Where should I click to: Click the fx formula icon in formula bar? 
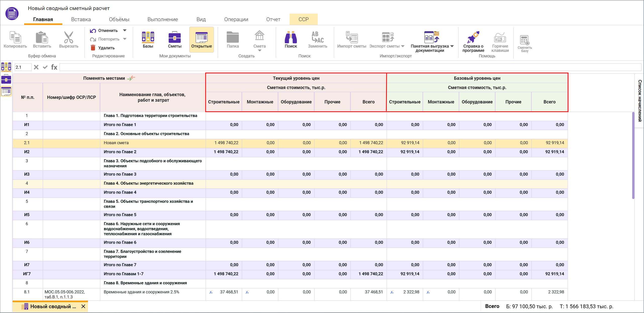pyautogui.click(x=54, y=67)
